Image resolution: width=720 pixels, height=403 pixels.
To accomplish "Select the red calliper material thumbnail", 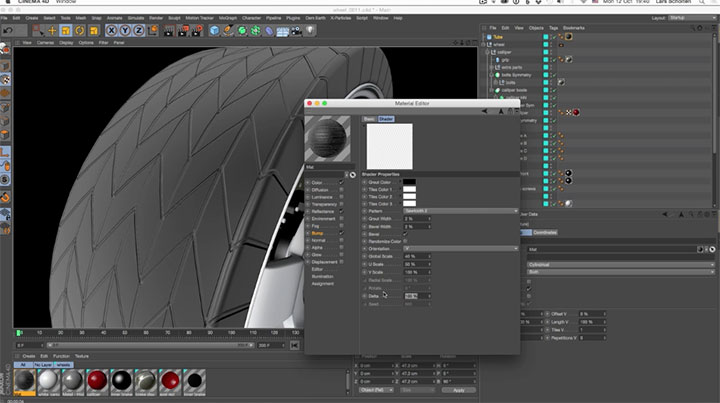I will point(97,381).
